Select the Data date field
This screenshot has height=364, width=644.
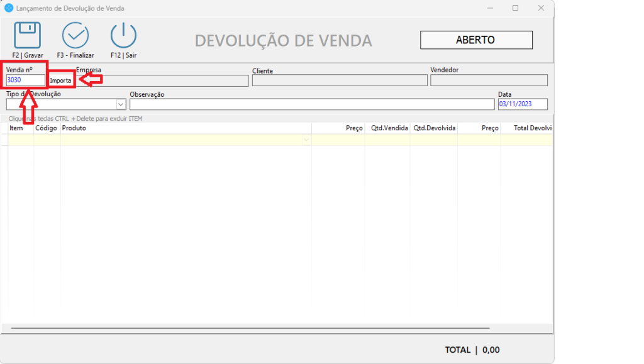[522, 104]
